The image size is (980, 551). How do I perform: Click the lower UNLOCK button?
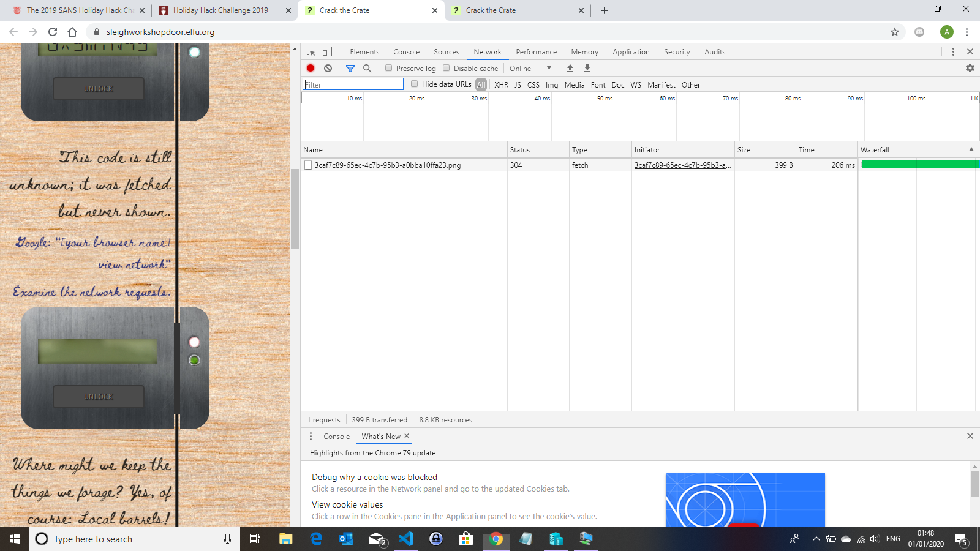point(99,397)
